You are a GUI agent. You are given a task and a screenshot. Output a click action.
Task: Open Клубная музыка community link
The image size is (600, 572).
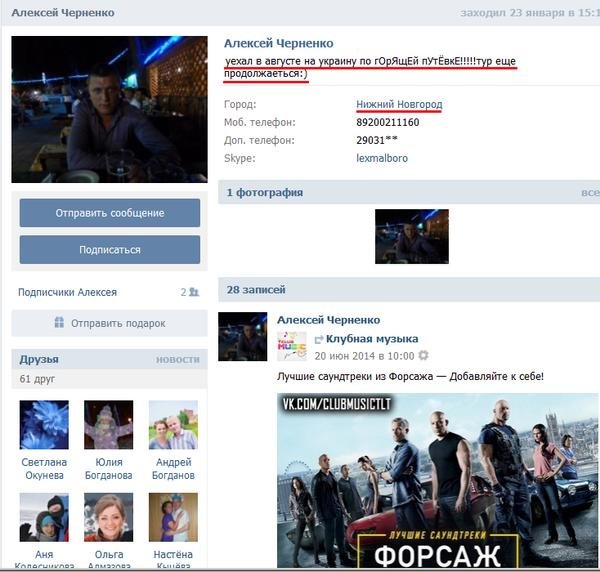click(372, 339)
